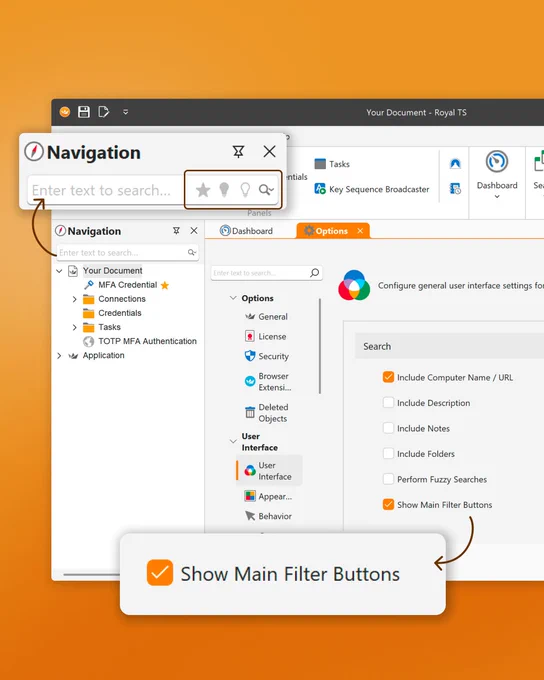
Task: Click the blue arch icon left of Dashboard
Action: pos(455,163)
